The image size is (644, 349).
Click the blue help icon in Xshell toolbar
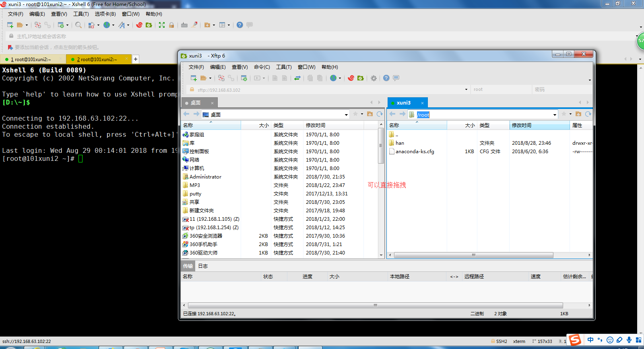tap(240, 25)
